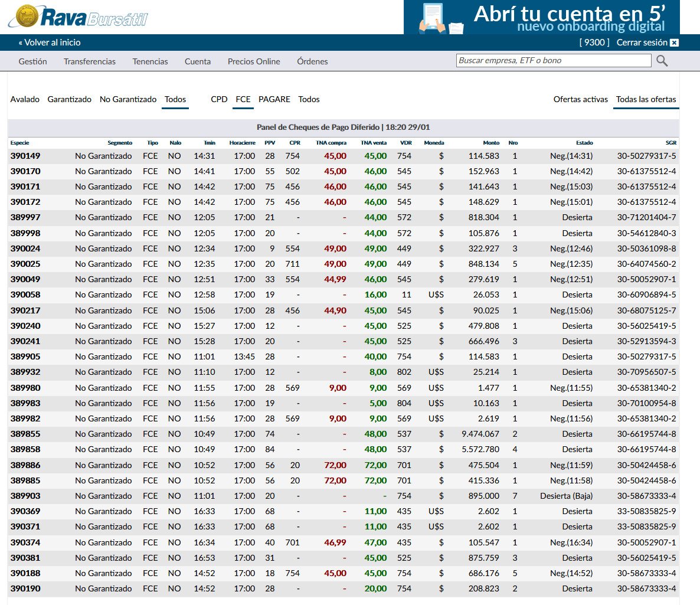Viewport: 700px width, 605px height.
Task: Focus the Buscar empresa search field
Action: (x=554, y=61)
